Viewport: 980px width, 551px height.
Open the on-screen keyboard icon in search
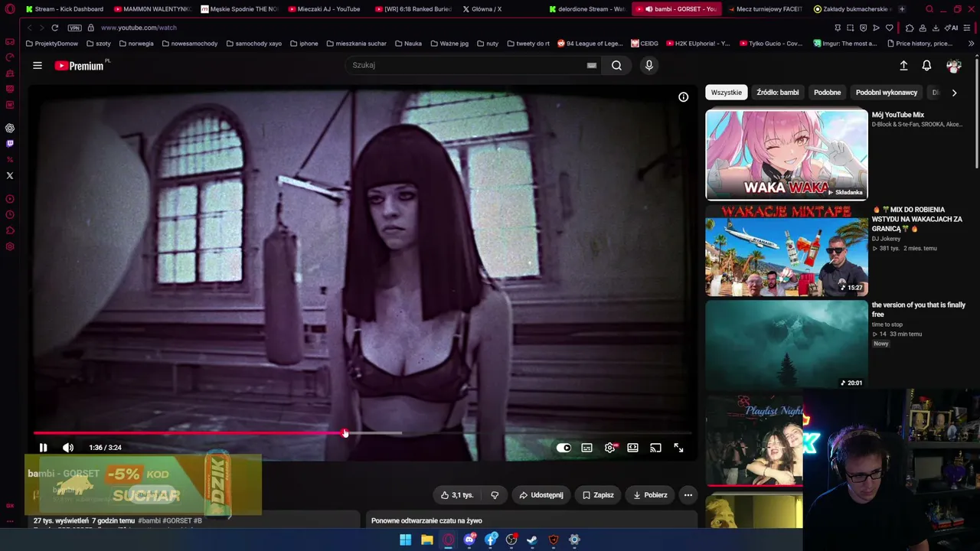coord(591,65)
